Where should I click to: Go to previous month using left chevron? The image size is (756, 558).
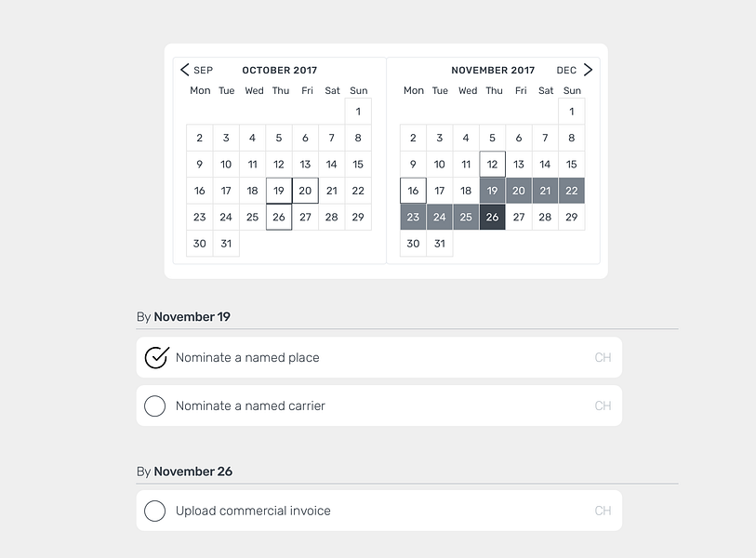[185, 70]
